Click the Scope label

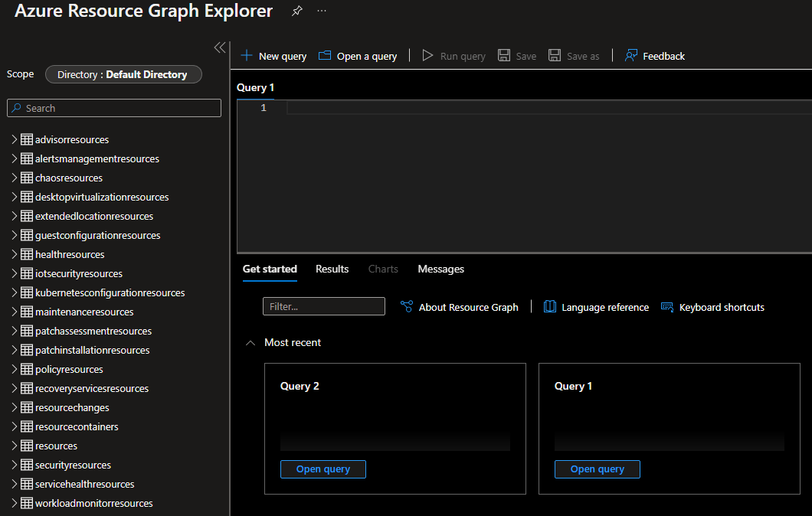(20, 74)
